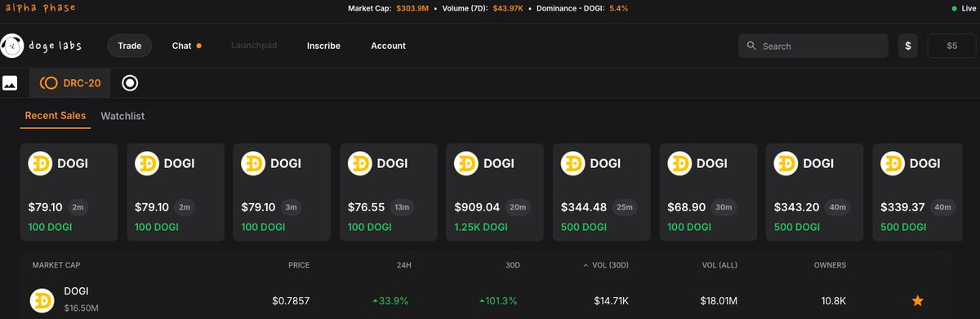The height and width of the screenshot is (319, 980).
Task: Sort by OWNERS column header
Action: point(830,265)
